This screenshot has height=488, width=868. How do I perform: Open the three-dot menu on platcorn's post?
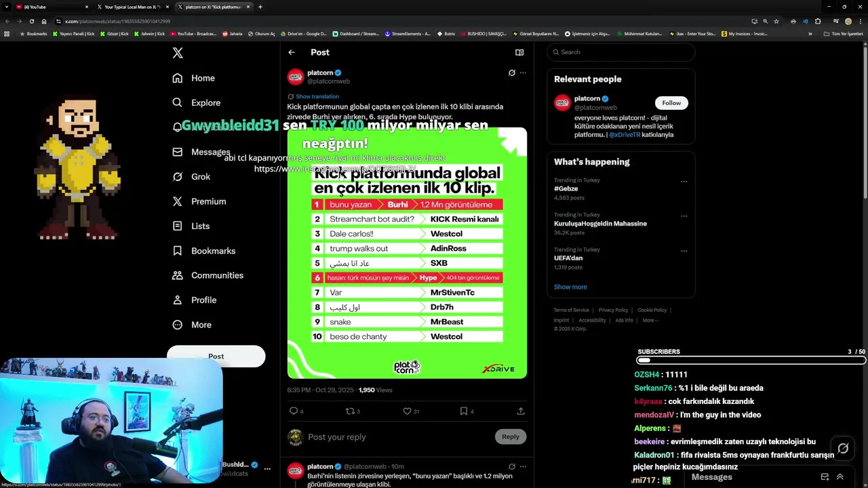coord(523,73)
